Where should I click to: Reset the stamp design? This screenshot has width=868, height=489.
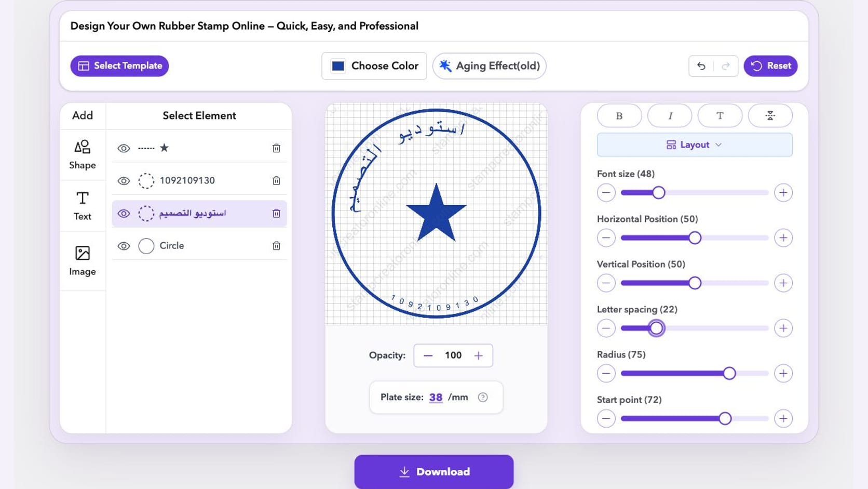(770, 66)
